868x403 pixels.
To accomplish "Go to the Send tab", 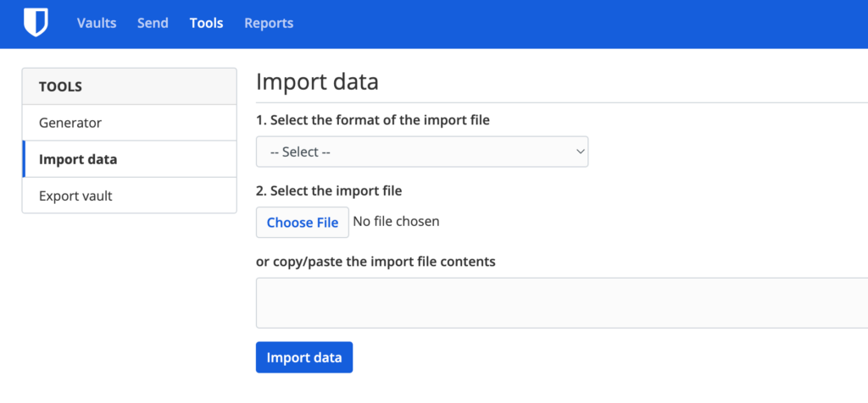I will 153,23.
